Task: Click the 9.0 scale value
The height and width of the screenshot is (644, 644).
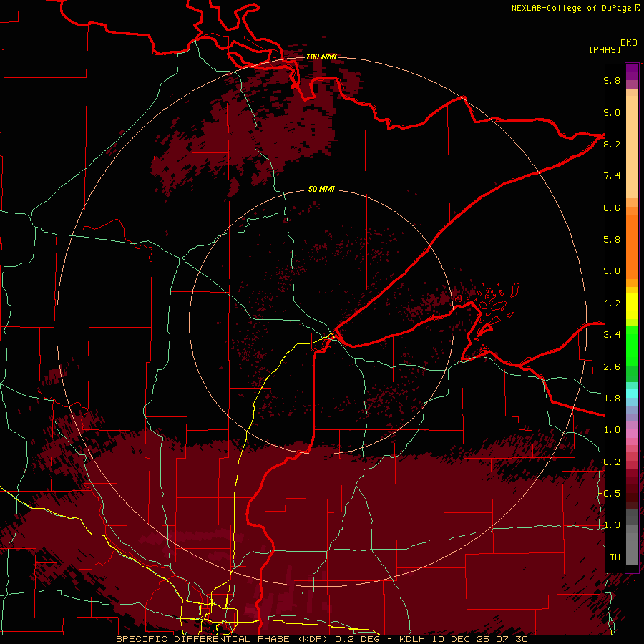Action: click(x=612, y=112)
